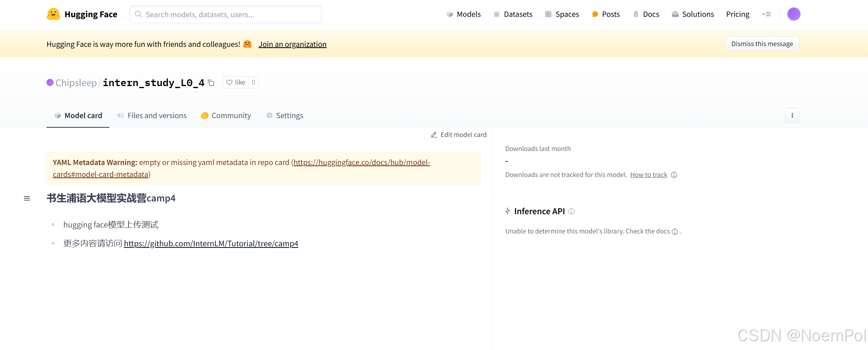
Task: Click the search magnifier icon
Action: (x=138, y=14)
